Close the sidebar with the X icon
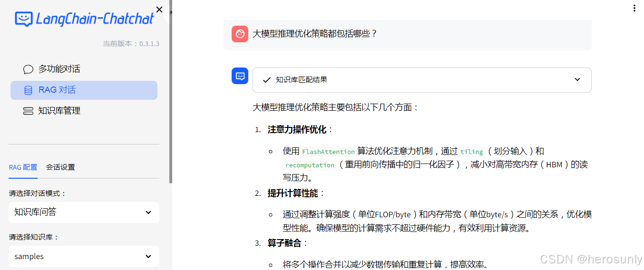644x270 pixels. (x=159, y=10)
